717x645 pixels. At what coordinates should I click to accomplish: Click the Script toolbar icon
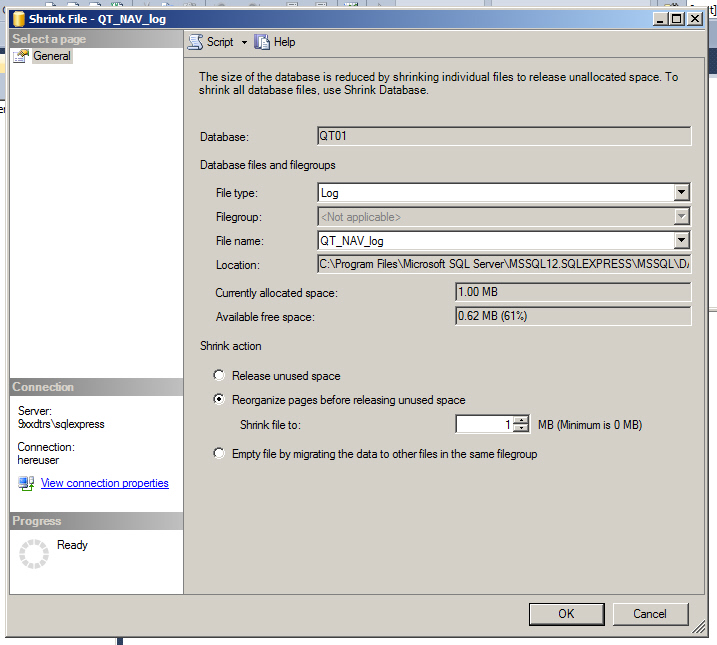tap(196, 42)
